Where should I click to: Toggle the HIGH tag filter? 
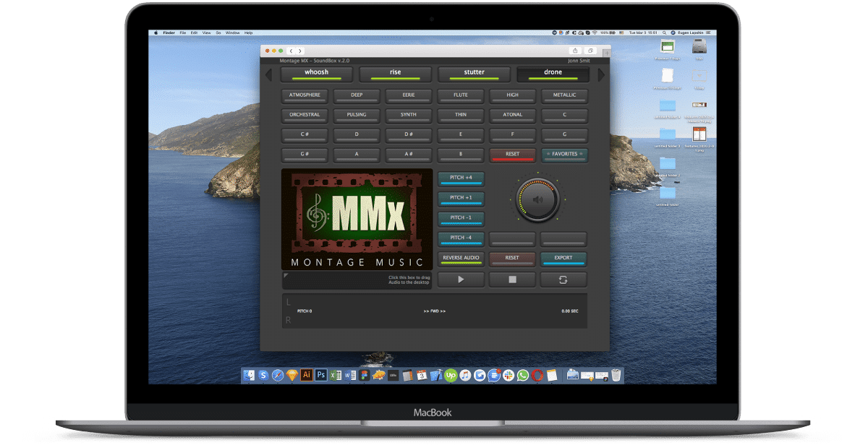click(512, 95)
